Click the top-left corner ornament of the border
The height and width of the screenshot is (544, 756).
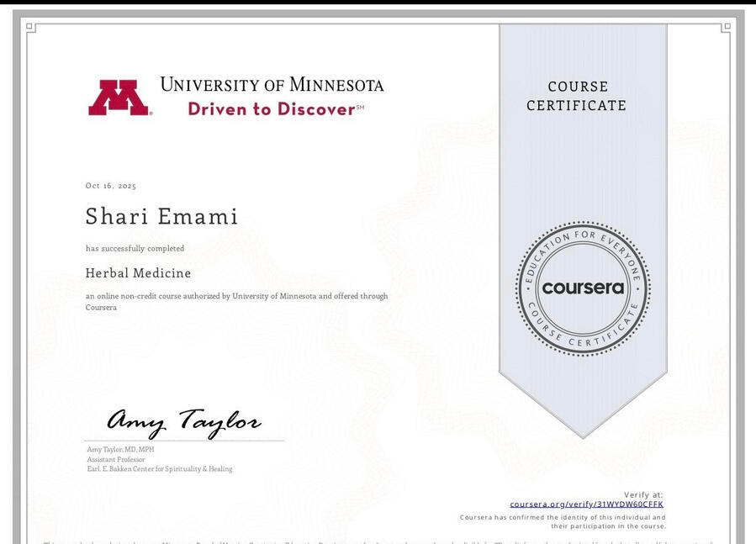tap(31, 28)
